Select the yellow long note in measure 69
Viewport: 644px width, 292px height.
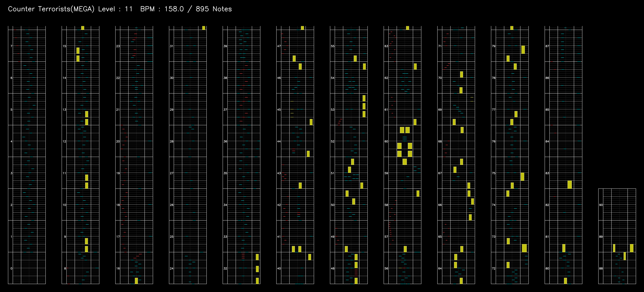[454, 122]
